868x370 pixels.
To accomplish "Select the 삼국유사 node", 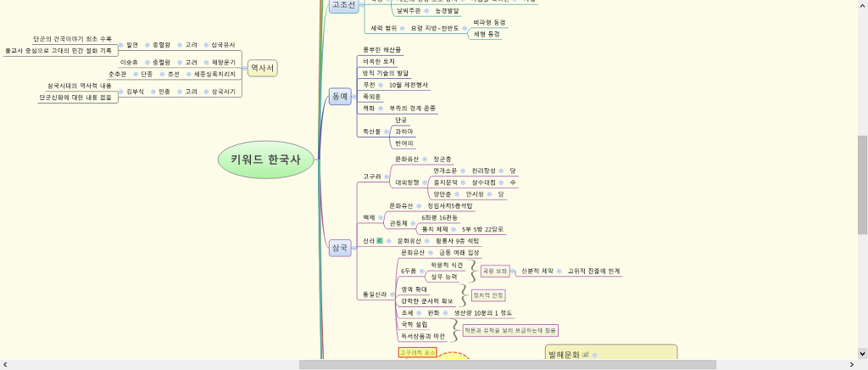I will pos(223,45).
